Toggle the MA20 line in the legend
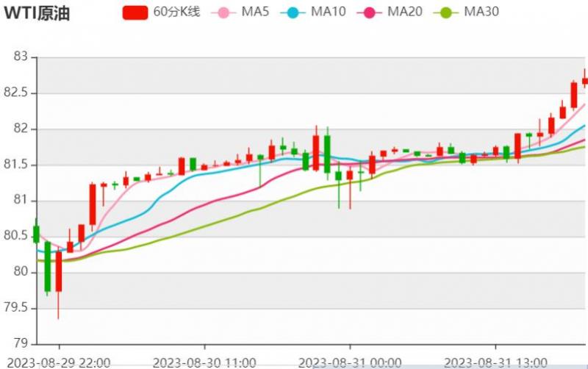 click(390, 12)
